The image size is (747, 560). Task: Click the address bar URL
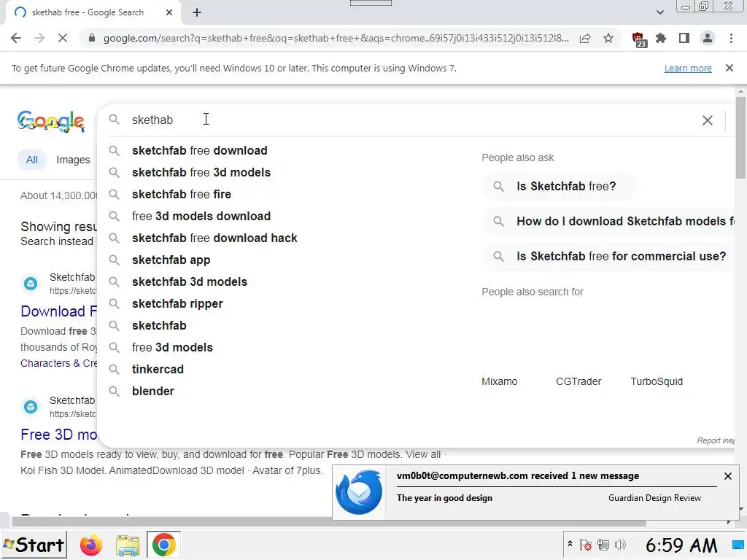pos(336,38)
